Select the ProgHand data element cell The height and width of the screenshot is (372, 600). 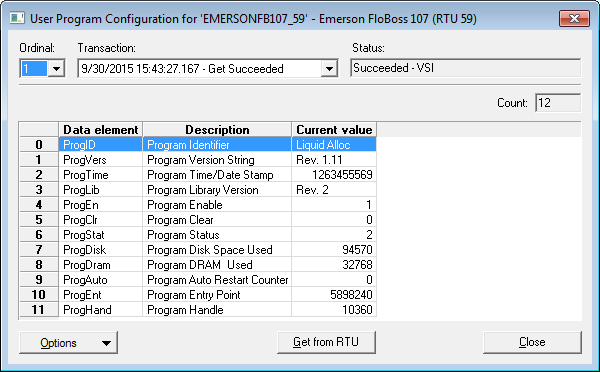point(101,310)
